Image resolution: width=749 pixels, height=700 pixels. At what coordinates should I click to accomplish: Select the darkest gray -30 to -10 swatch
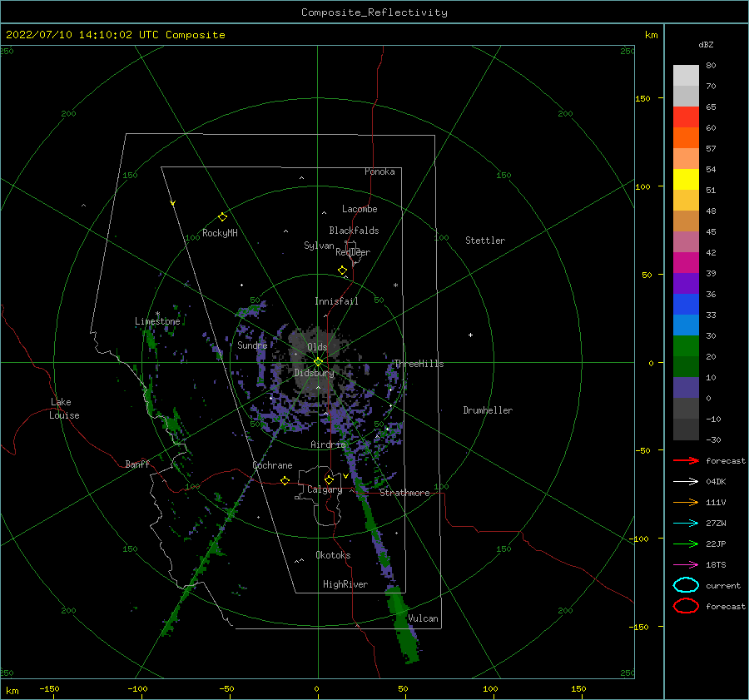click(686, 429)
